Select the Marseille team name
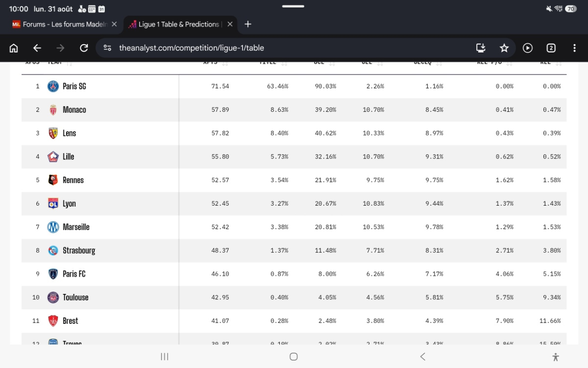Screen dimensions: 588x368 tap(76, 227)
